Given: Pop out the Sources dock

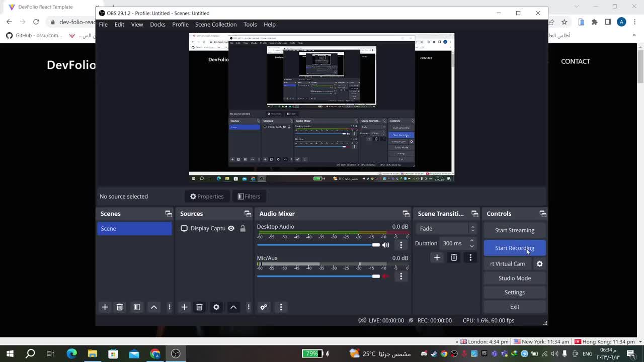Looking at the screenshot, I should coord(248,214).
